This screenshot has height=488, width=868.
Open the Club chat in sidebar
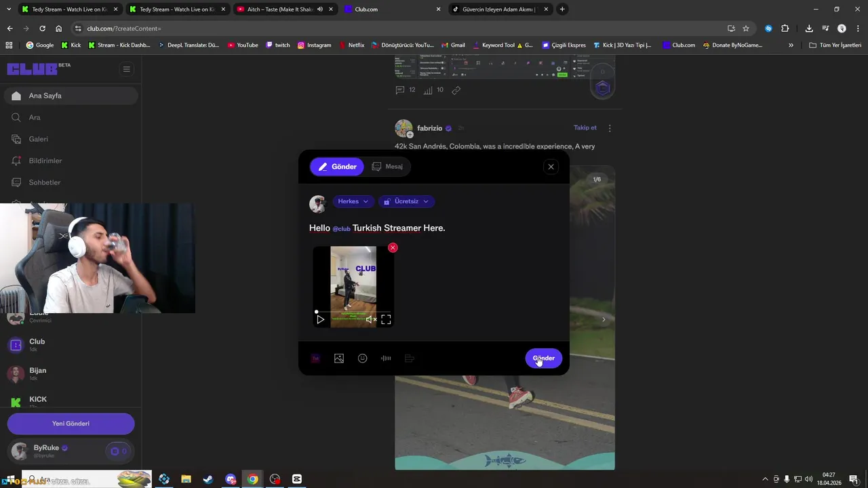[x=71, y=345]
